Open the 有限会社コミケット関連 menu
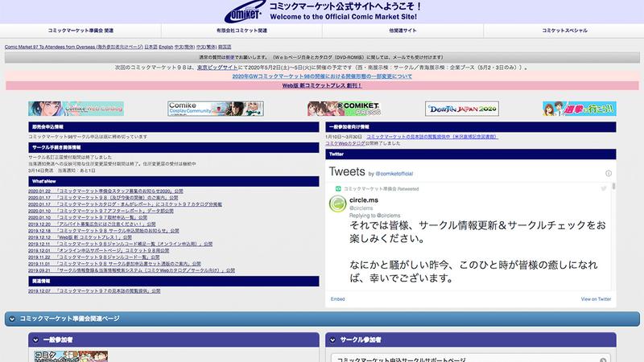 click(242, 31)
